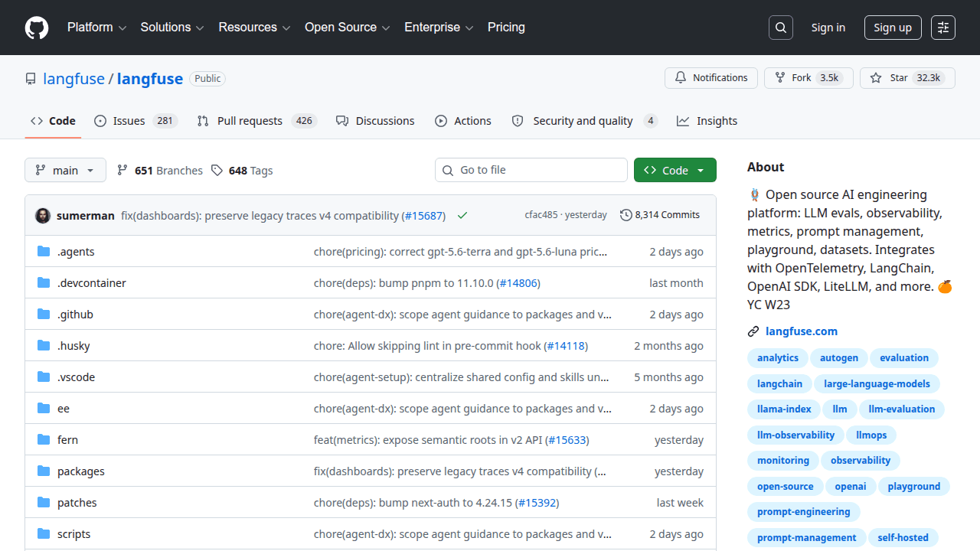980x551 pixels.
Task: Click the shield icon on Security tab
Action: click(518, 121)
